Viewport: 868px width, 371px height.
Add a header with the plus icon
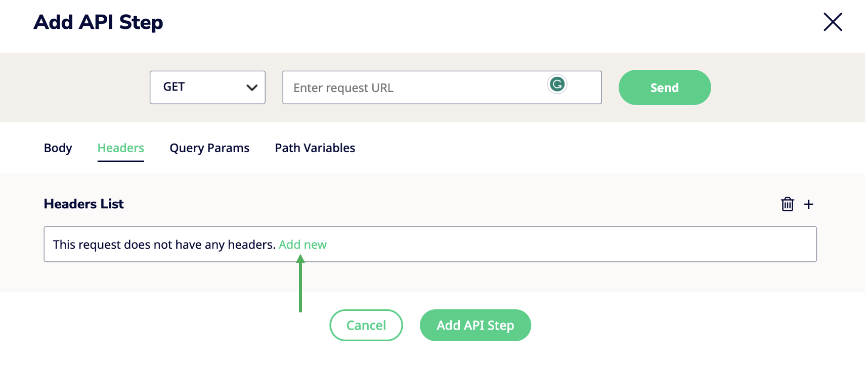tap(809, 204)
